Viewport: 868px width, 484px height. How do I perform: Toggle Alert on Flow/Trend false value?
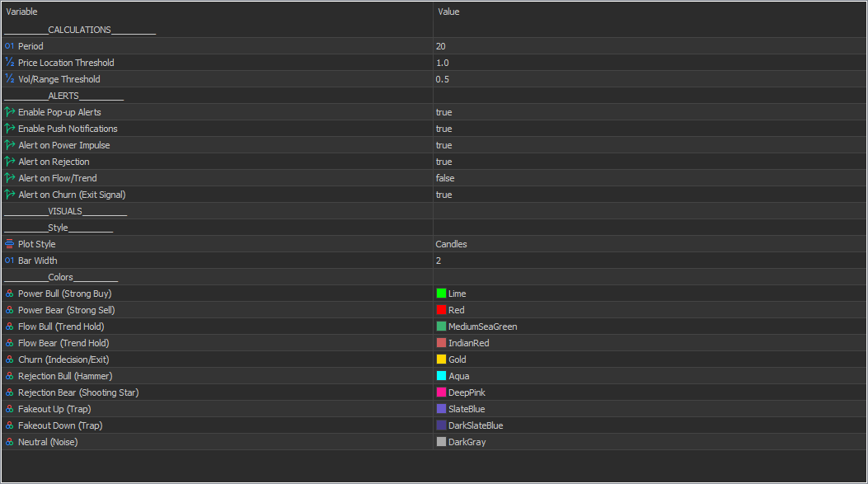pyautogui.click(x=445, y=178)
